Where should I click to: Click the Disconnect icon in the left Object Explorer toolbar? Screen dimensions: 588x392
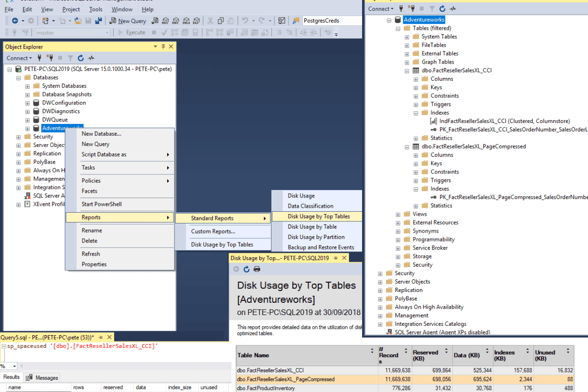(50, 58)
